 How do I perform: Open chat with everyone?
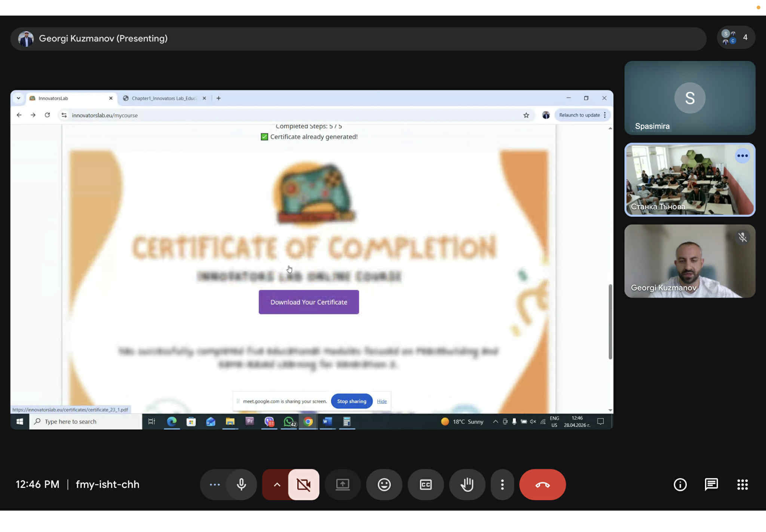click(x=711, y=485)
